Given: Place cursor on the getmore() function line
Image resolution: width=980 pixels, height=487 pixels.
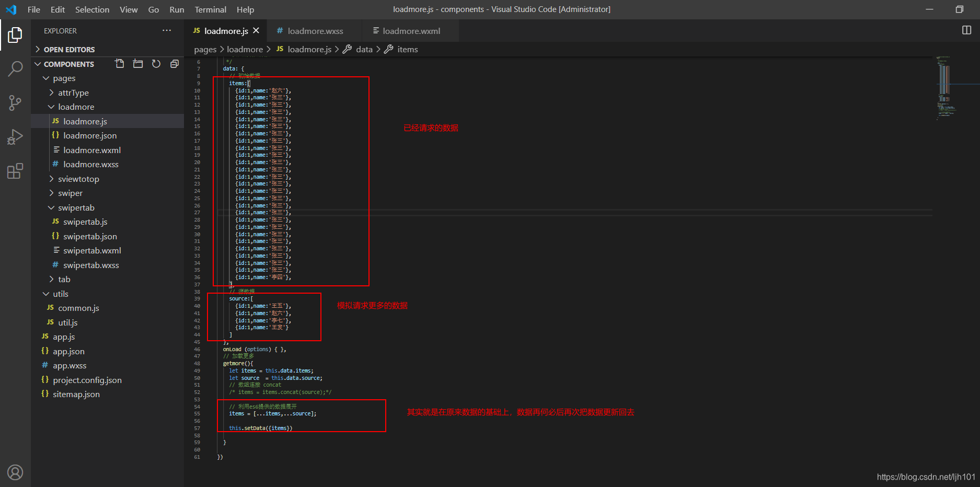Looking at the screenshot, I should [x=238, y=363].
